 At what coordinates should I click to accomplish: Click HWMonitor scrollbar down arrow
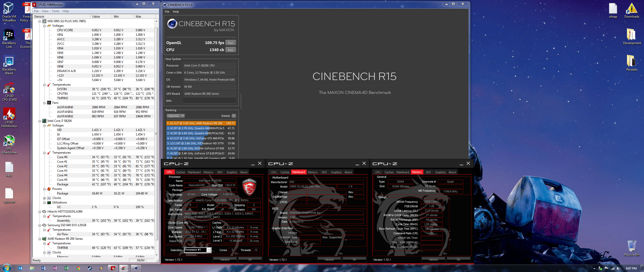(156, 255)
